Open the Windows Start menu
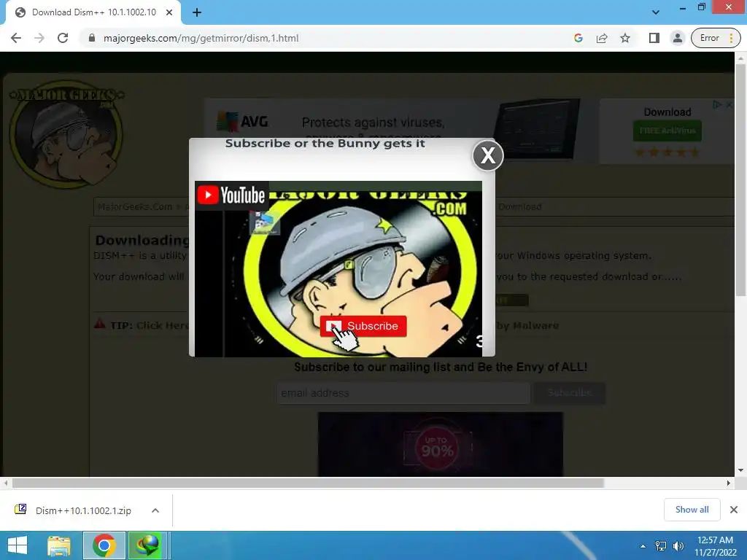This screenshot has width=747, height=560. click(18, 545)
